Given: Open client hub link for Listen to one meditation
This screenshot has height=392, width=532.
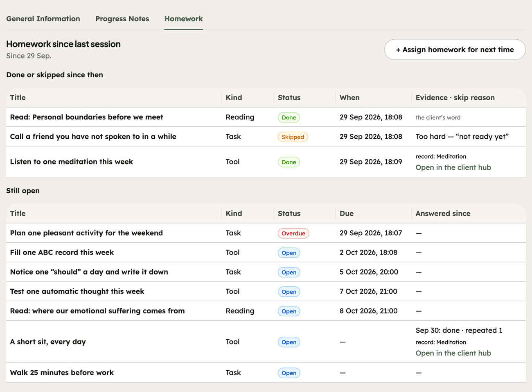Looking at the screenshot, I should pos(453,167).
